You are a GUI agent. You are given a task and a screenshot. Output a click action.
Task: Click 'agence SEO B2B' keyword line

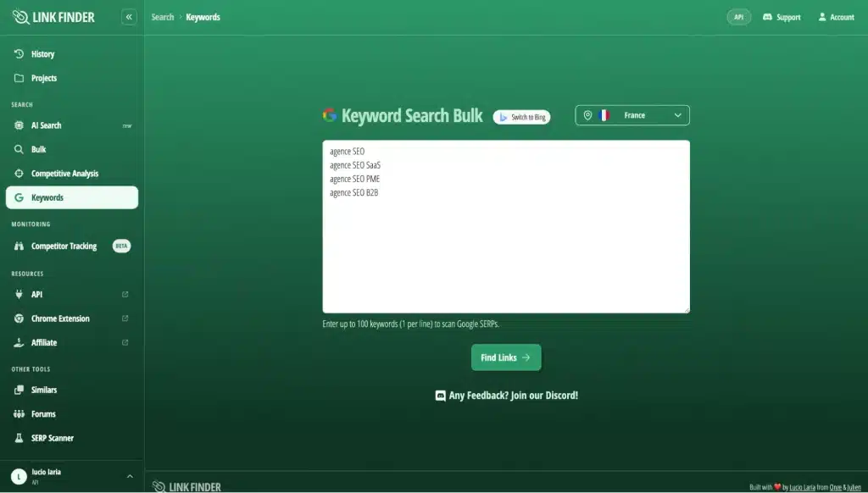click(354, 193)
